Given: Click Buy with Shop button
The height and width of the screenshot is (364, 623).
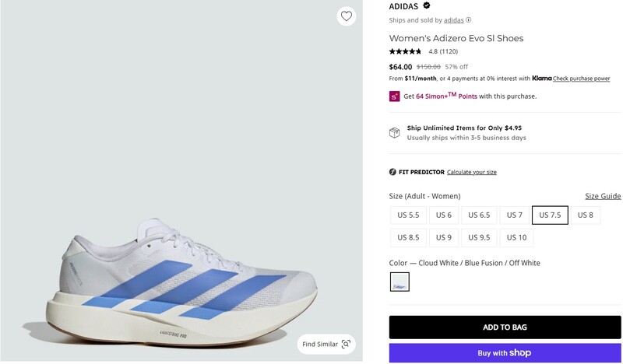Looking at the screenshot, I should (505, 353).
